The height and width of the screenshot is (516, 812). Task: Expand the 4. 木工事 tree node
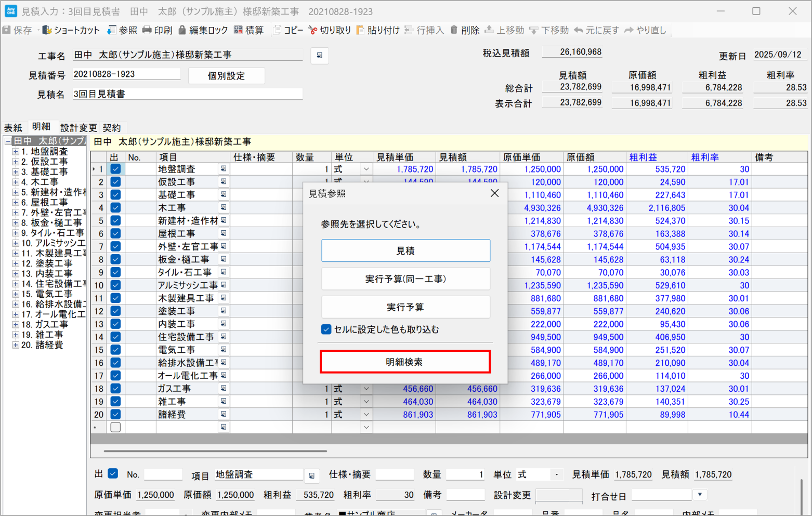(16, 182)
